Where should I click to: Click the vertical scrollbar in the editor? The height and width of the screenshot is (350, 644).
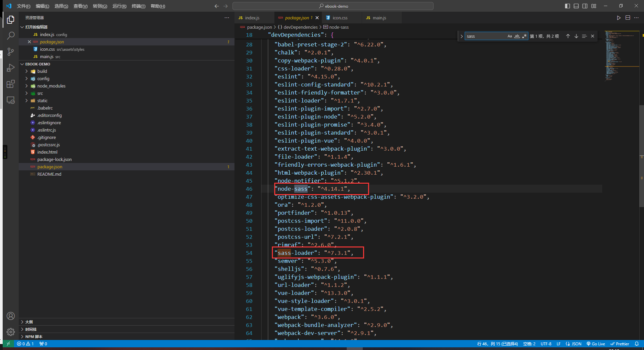(x=642, y=156)
